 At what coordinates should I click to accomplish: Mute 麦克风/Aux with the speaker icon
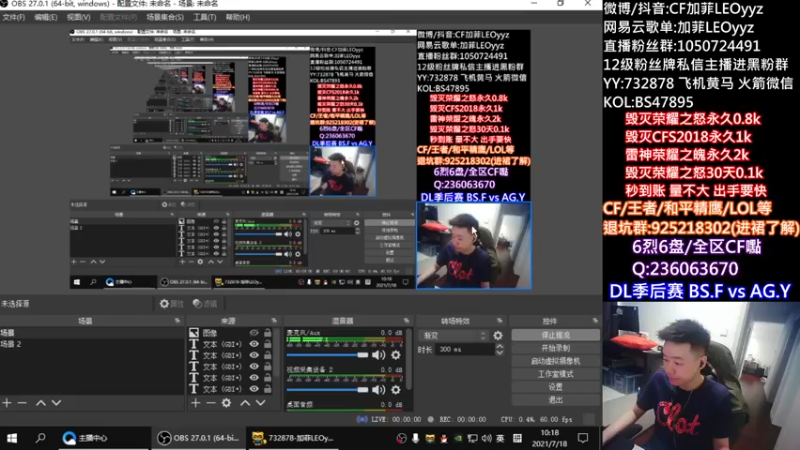tap(379, 355)
